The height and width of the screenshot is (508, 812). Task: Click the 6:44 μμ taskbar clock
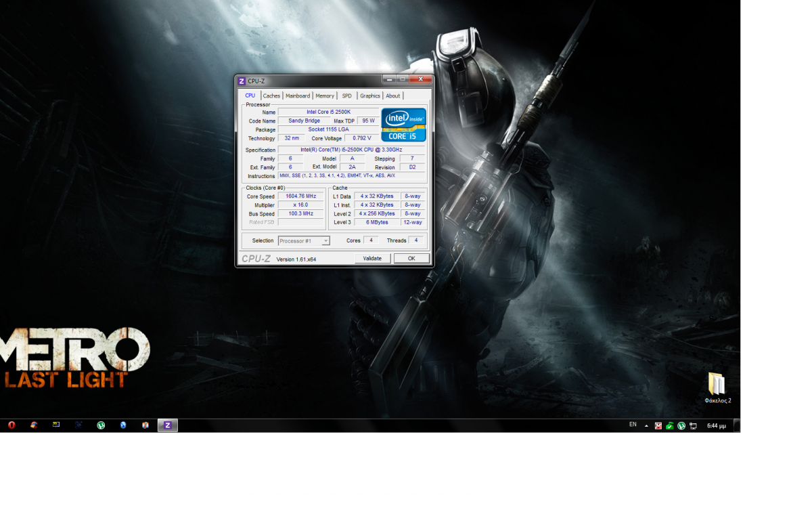(717, 426)
